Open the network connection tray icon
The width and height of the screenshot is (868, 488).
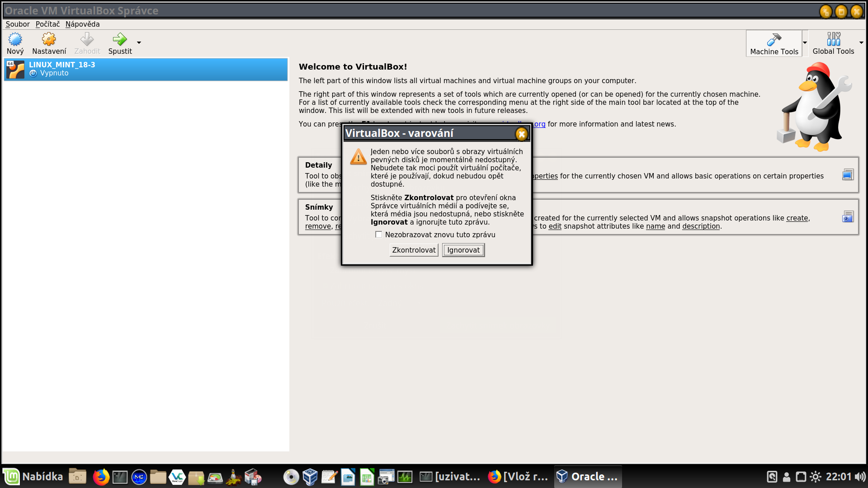coord(801,477)
